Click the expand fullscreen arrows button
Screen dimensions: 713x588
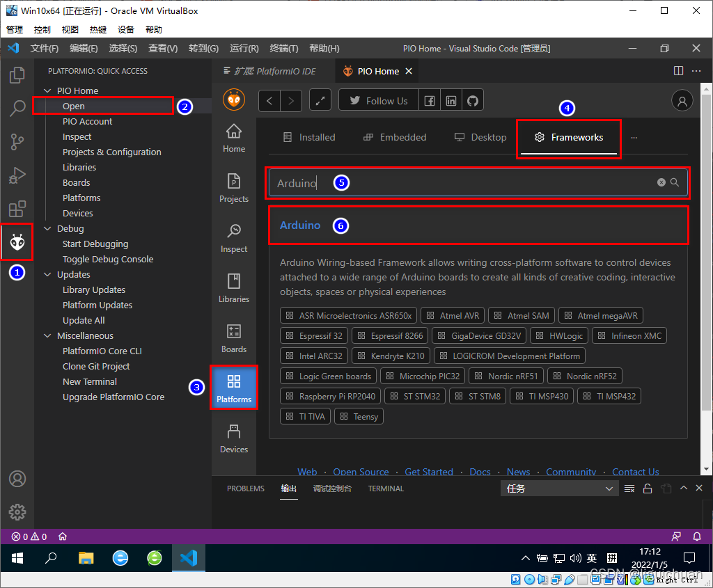[x=320, y=101]
